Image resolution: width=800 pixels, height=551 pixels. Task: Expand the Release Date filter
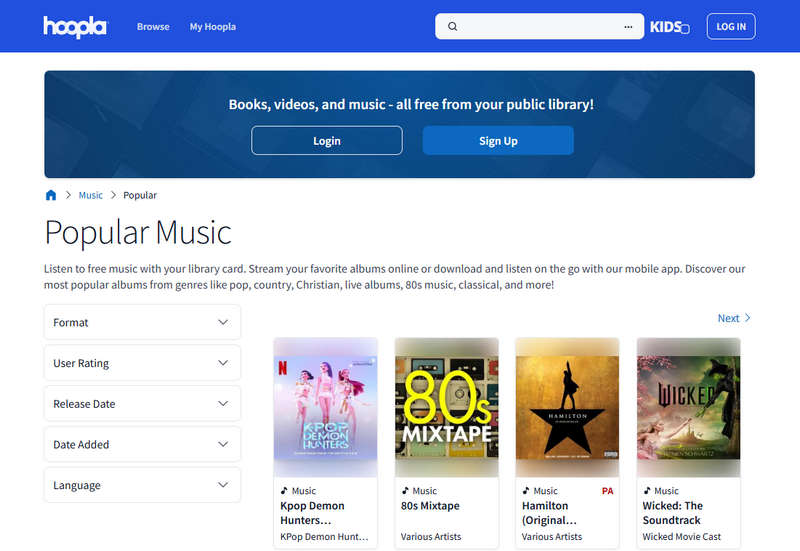point(142,404)
